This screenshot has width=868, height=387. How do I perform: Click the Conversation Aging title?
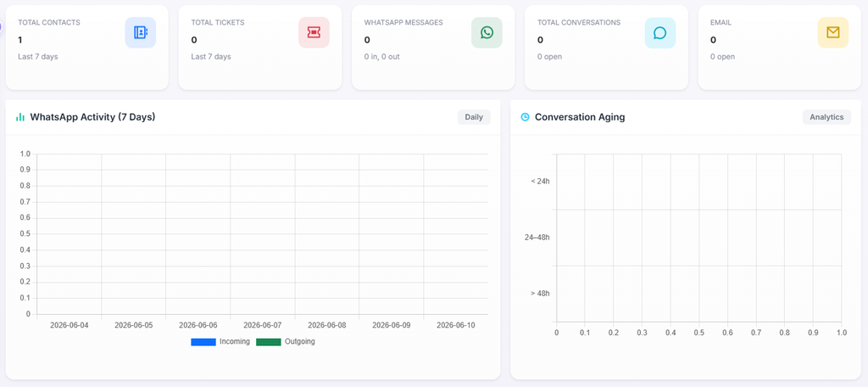pos(580,117)
